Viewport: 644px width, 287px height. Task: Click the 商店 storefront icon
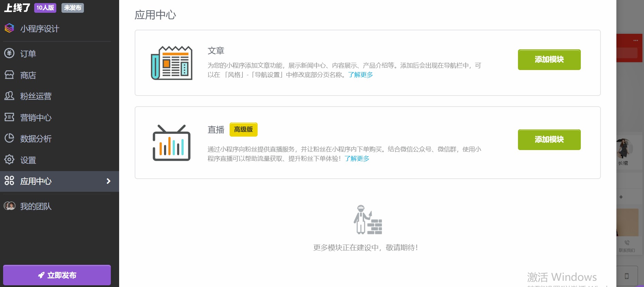[9, 75]
